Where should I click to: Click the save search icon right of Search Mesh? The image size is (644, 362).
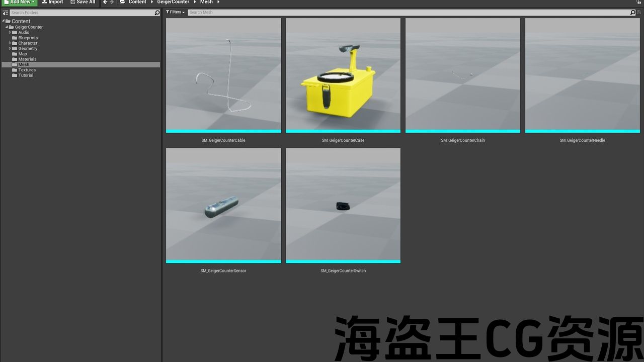coord(639,12)
